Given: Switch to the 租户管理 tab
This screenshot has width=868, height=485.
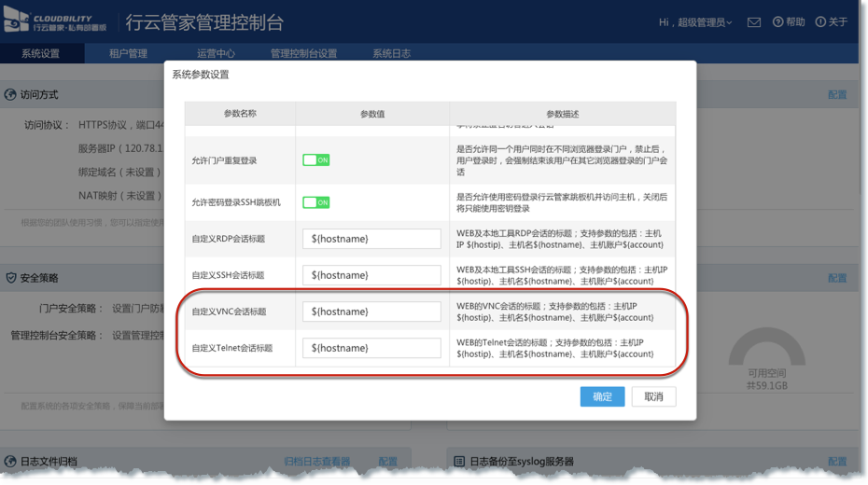Looking at the screenshot, I should click(128, 53).
